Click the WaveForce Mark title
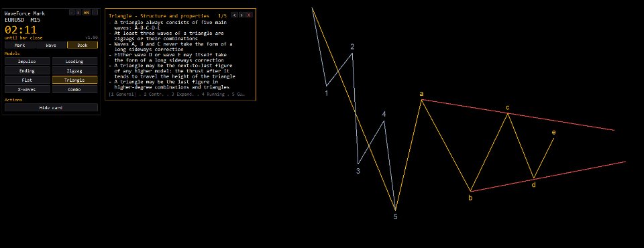The height and width of the screenshot is (248, 644). [25, 13]
